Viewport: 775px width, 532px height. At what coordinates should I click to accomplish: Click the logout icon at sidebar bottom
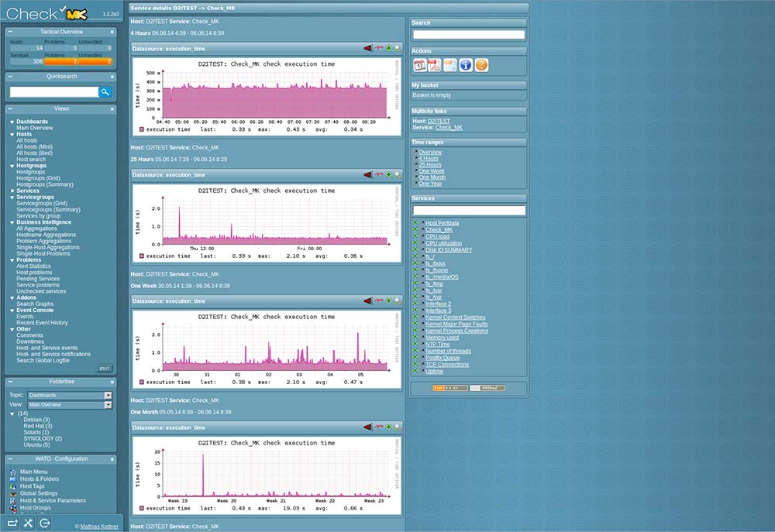[44, 523]
